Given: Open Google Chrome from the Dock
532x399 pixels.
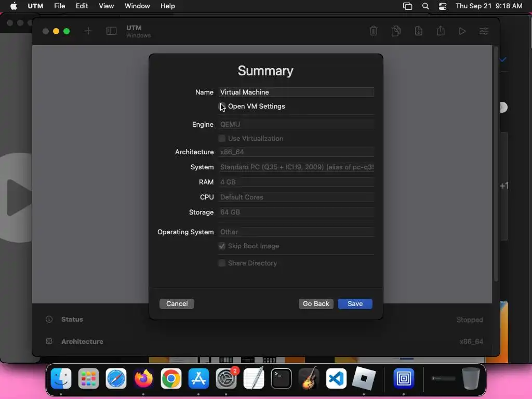Looking at the screenshot, I should 171,378.
